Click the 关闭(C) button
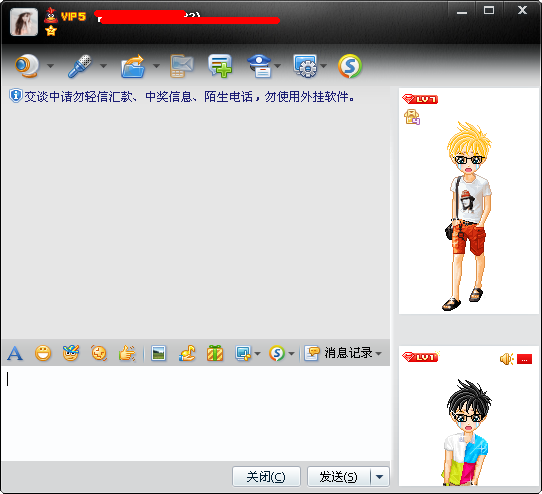This screenshot has width=542, height=494. pos(266,477)
